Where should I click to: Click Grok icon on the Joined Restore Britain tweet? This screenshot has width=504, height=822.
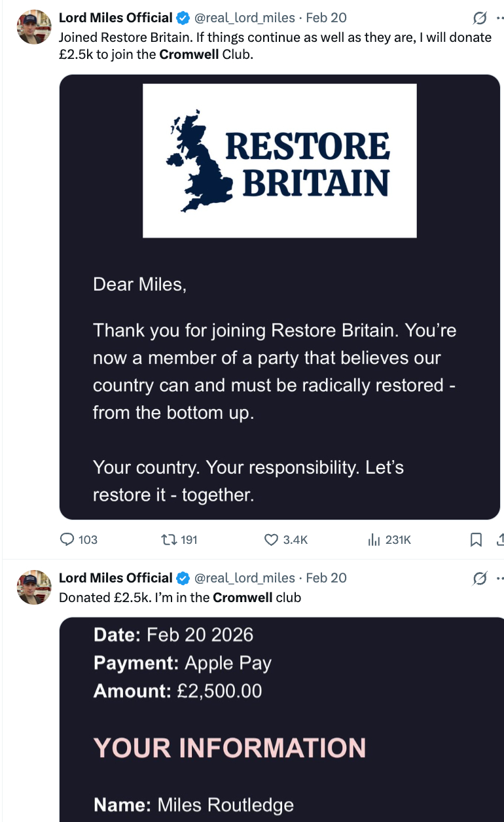pos(480,18)
